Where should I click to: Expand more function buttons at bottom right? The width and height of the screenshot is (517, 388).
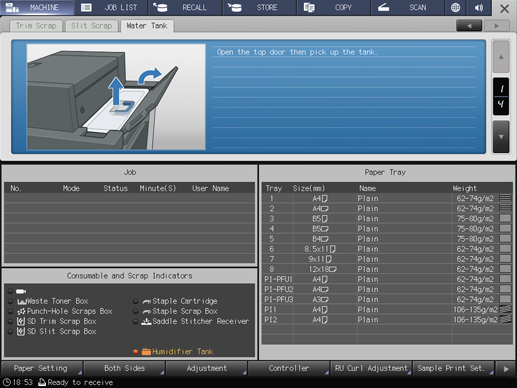coord(506,369)
